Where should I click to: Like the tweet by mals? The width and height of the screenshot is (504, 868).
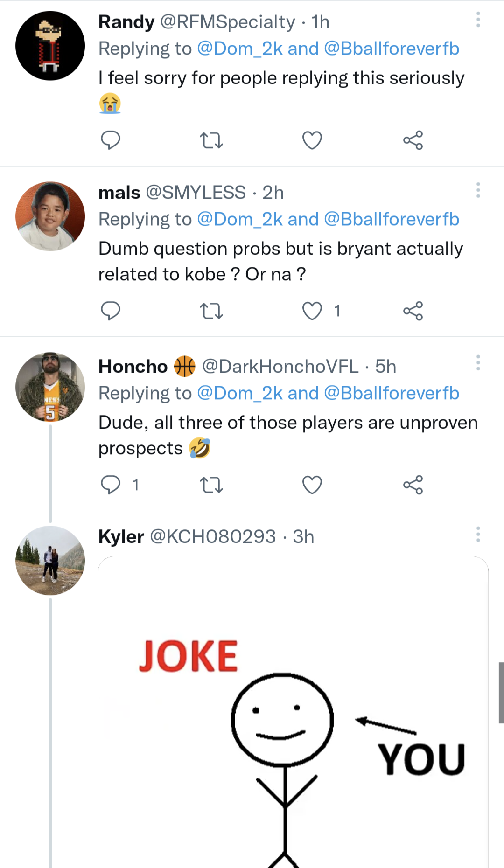[312, 311]
